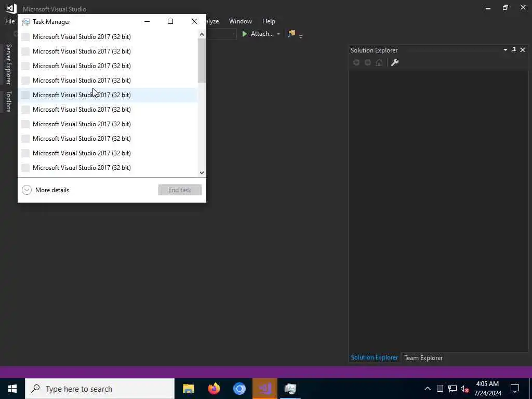Screen dimensions: 532x399
Task: Show hidden system tray icons
Action: click(x=428, y=389)
